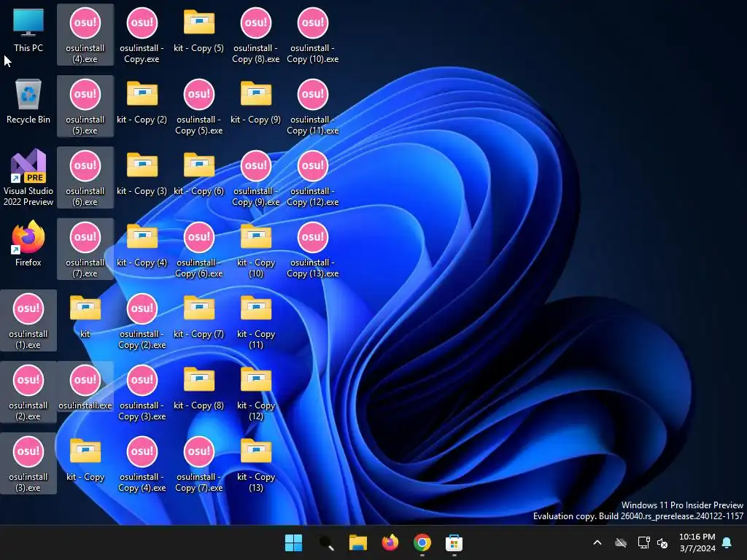This screenshot has width=747, height=560.
Task: Open the Windows Start menu
Action: tap(293, 542)
